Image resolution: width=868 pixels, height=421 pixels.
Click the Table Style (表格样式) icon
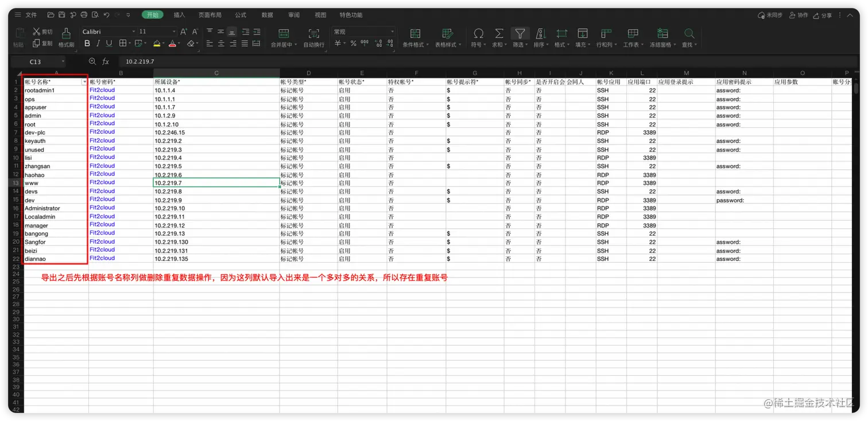click(x=448, y=33)
